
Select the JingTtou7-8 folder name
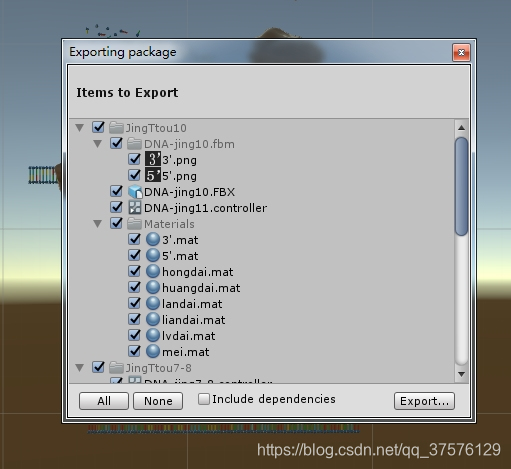click(159, 368)
